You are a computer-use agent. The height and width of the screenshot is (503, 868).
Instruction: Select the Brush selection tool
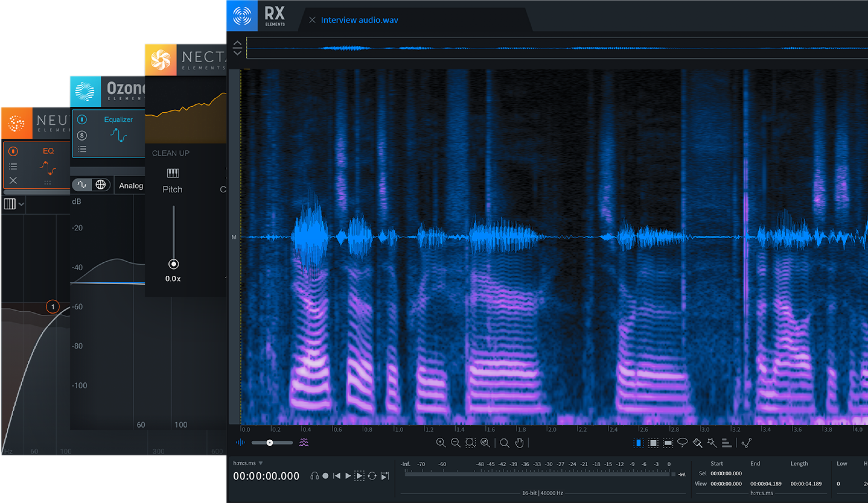click(x=698, y=443)
